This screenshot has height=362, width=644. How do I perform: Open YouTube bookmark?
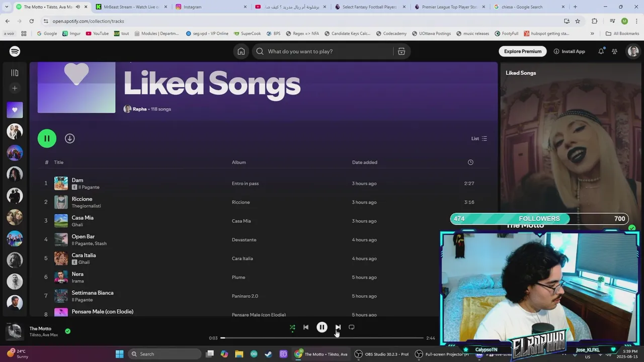[x=97, y=34]
